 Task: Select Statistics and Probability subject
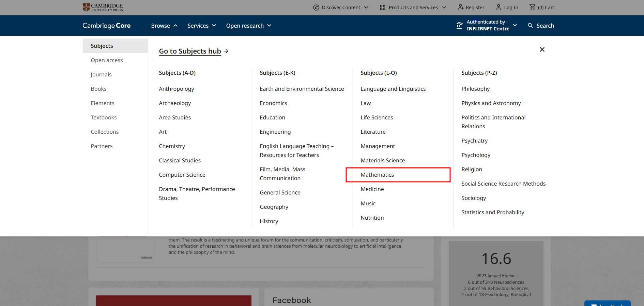(x=493, y=212)
